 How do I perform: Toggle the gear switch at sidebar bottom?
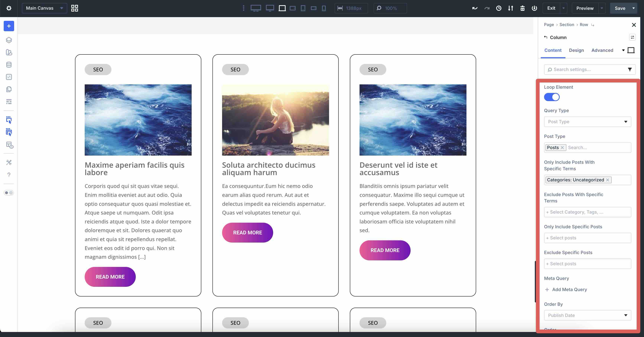pos(9,193)
